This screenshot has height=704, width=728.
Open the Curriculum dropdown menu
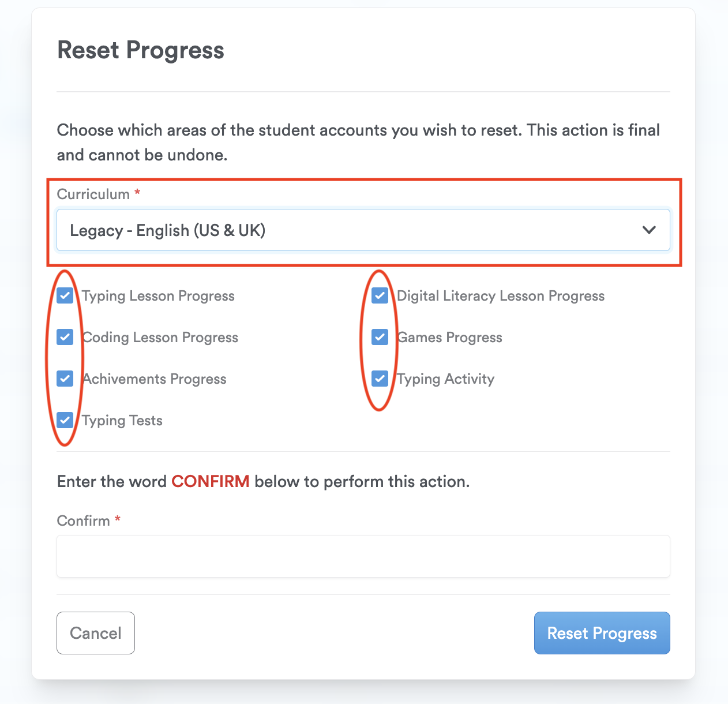[x=346, y=230]
